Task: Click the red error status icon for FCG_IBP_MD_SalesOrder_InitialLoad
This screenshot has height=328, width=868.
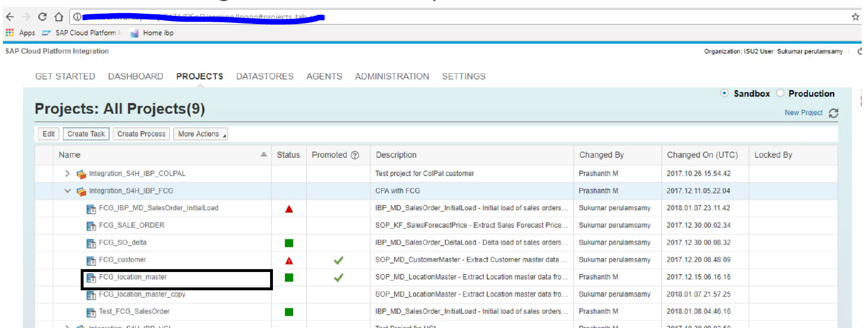Action: click(x=289, y=209)
